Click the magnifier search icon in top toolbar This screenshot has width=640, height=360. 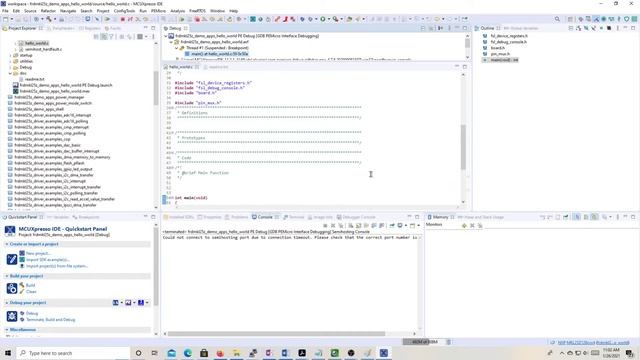coord(557,19)
